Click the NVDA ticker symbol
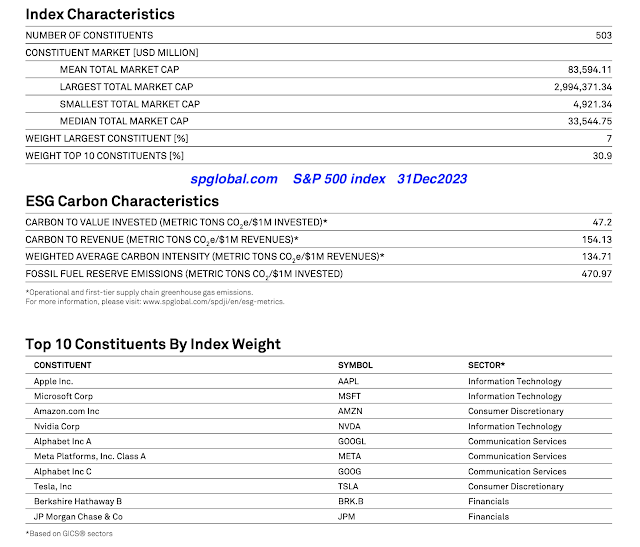The width and height of the screenshot is (640, 547). pos(352,426)
